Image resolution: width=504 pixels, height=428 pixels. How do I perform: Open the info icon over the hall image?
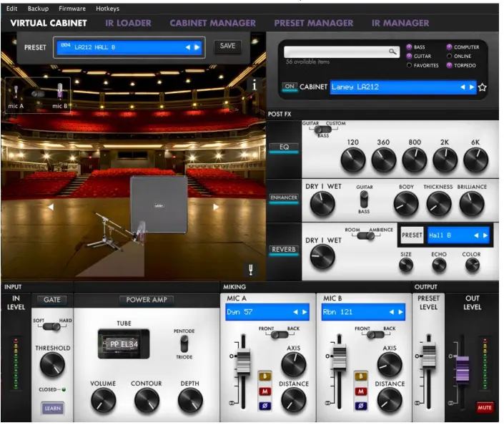click(x=255, y=85)
